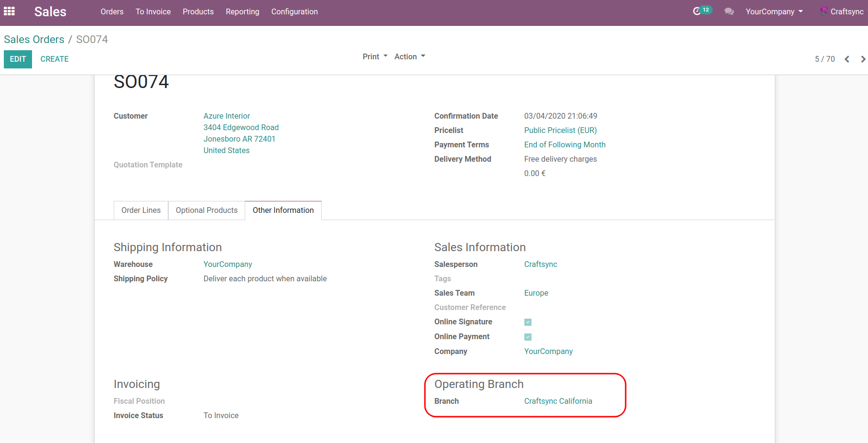868x443 pixels.
Task: Open the Craftsync California branch link
Action: click(558, 401)
